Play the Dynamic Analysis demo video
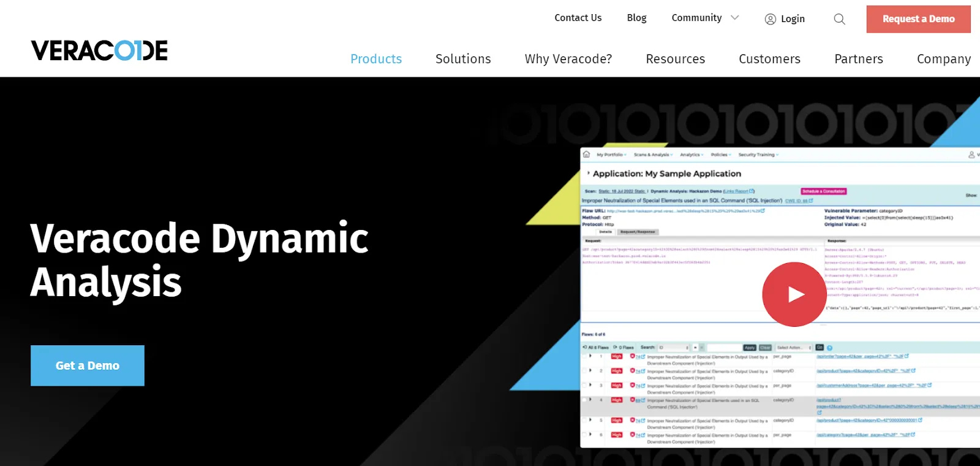Image resolution: width=980 pixels, height=466 pixels. pyautogui.click(x=794, y=294)
